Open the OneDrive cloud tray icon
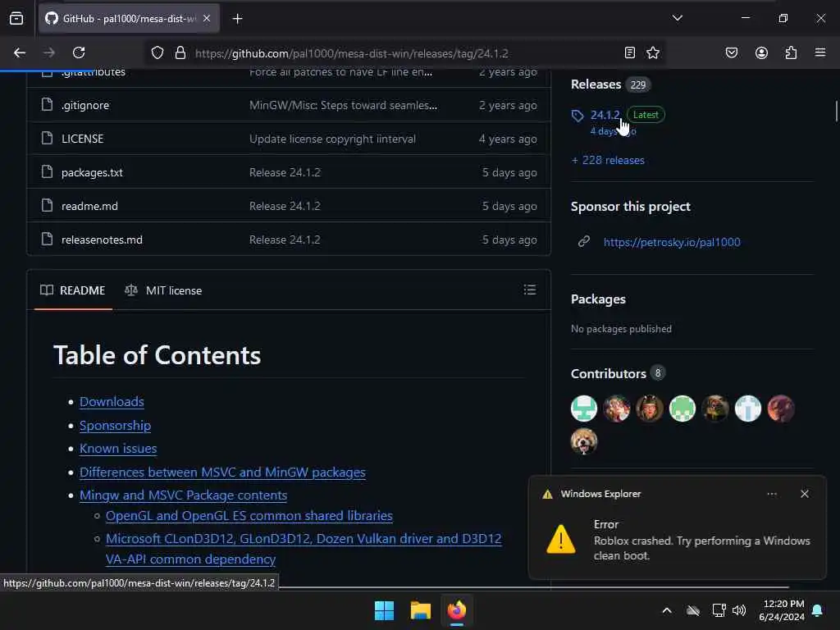 click(693, 610)
